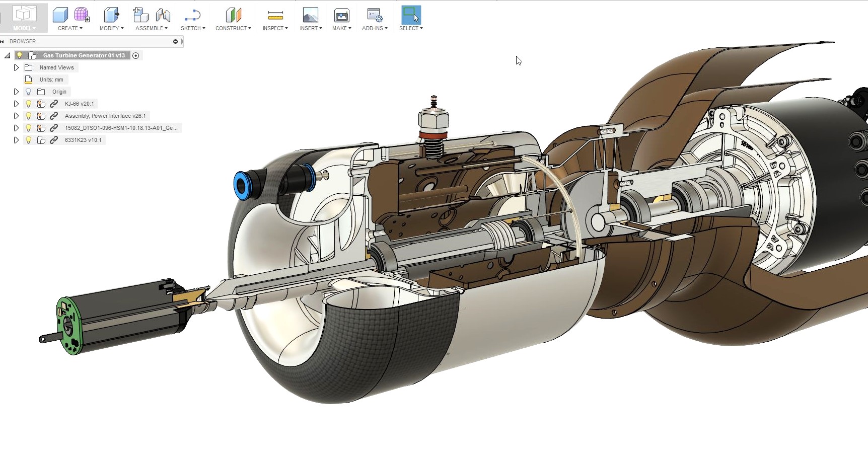The image size is (868, 462).
Task: Start a sketch with the Sketch icon
Action: click(192, 15)
